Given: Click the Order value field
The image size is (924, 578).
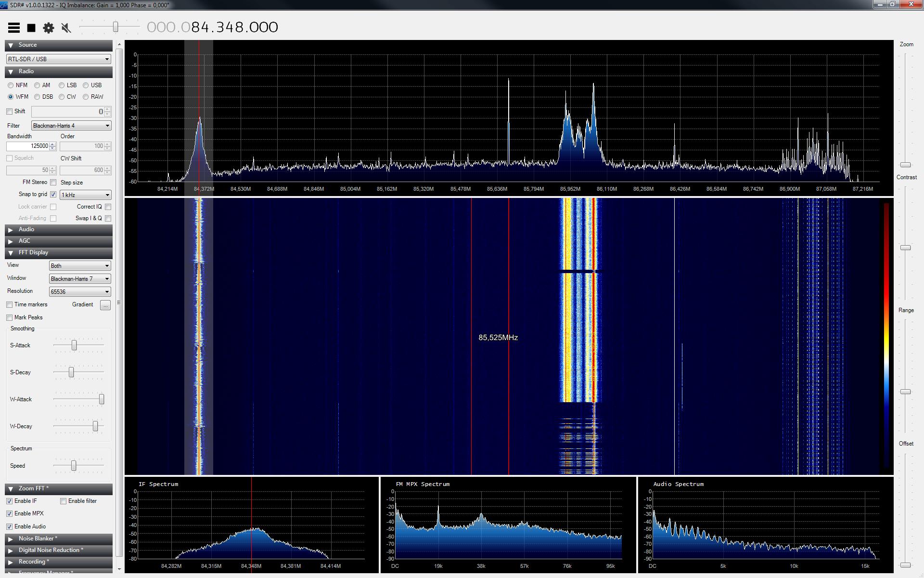Looking at the screenshot, I should click(x=82, y=146).
